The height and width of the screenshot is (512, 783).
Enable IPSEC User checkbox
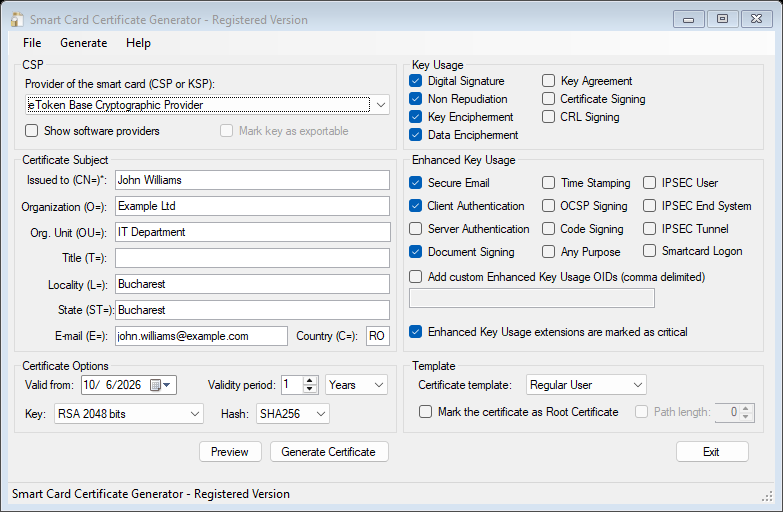pos(649,183)
